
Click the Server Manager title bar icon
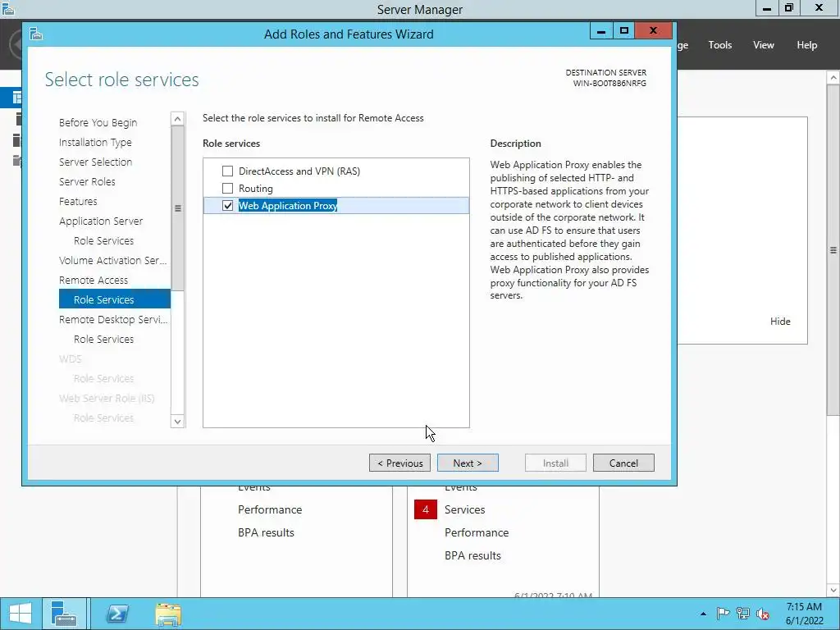pyautogui.click(x=8, y=8)
